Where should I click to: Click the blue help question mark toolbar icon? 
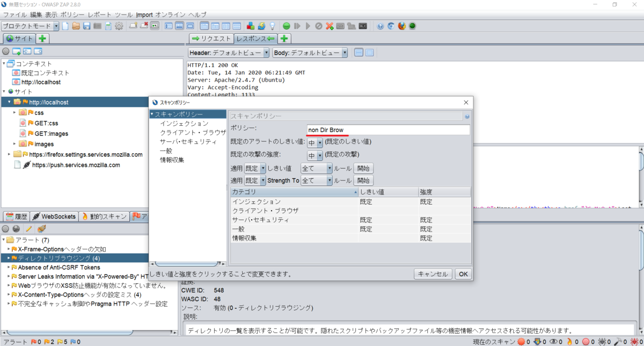(380, 26)
